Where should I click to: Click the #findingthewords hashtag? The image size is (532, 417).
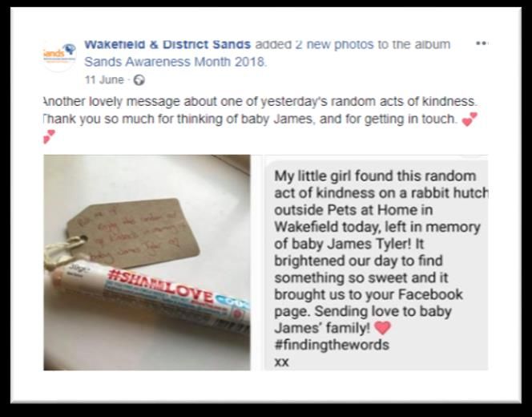332,345
